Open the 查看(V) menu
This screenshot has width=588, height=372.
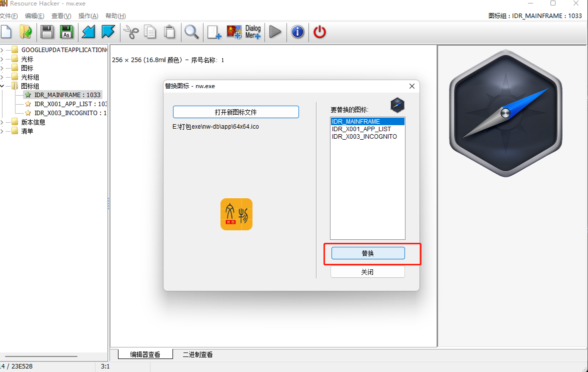(x=61, y=16)
